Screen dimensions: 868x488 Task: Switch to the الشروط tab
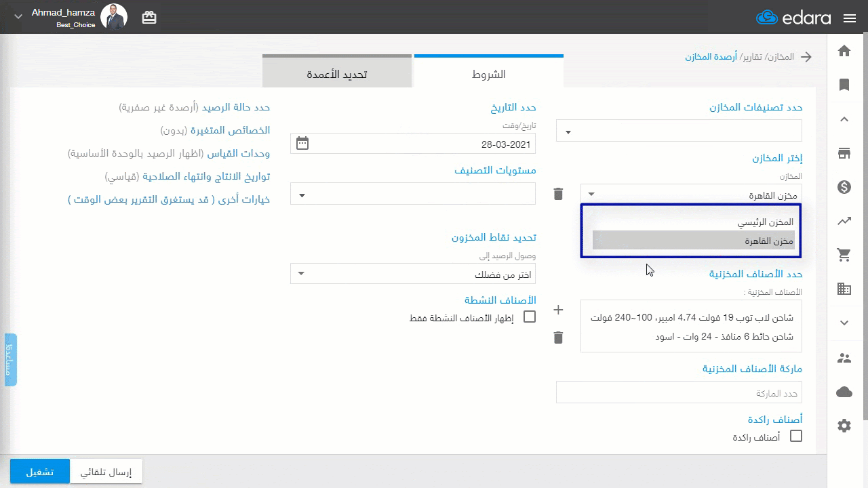click(x=489, y=72)
